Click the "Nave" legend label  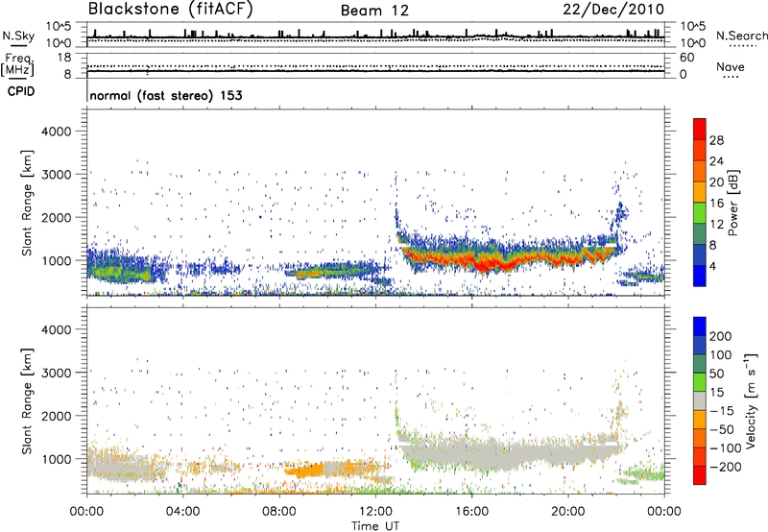(x=731, y=66)
